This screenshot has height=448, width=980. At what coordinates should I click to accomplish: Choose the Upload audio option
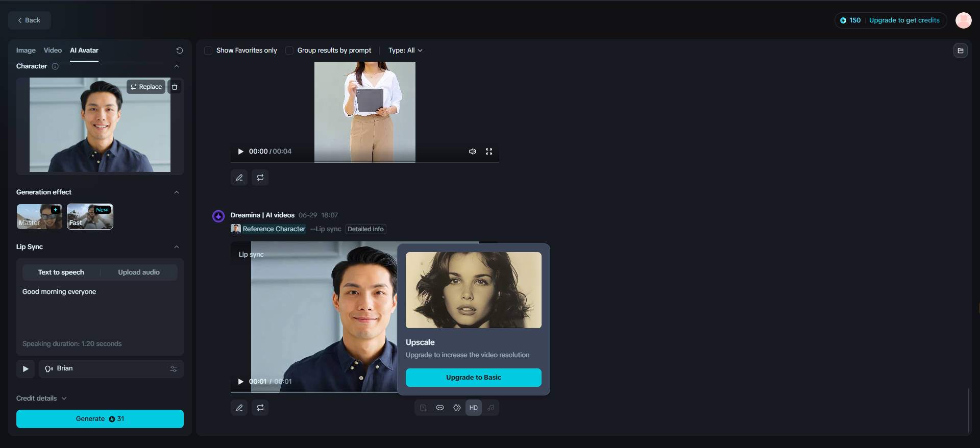tap(139, 272)
